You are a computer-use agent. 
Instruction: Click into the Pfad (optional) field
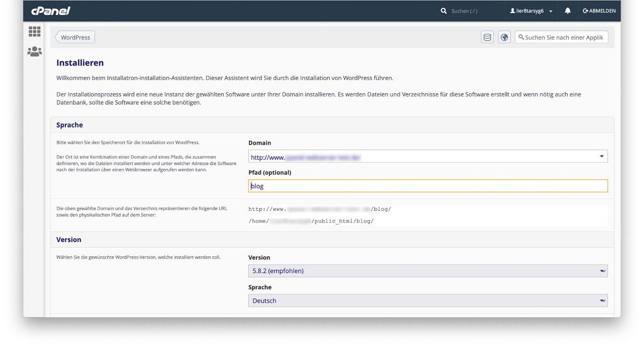click(x=428, y=186)
